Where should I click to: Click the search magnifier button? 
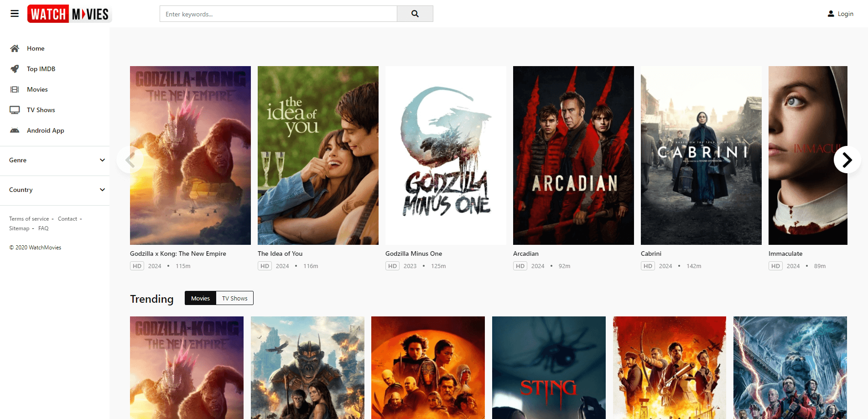click(415, 14)
